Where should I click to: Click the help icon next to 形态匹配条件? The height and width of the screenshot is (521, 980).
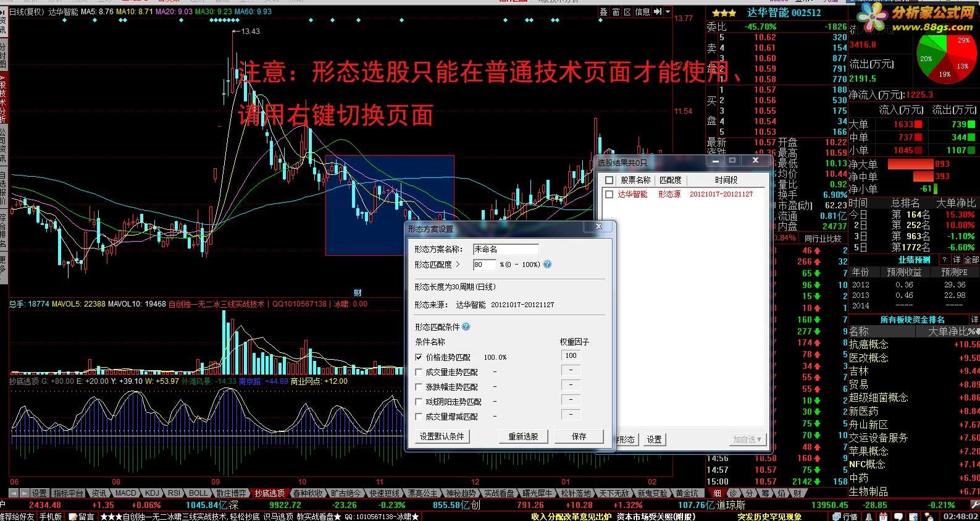pos(466,327)
